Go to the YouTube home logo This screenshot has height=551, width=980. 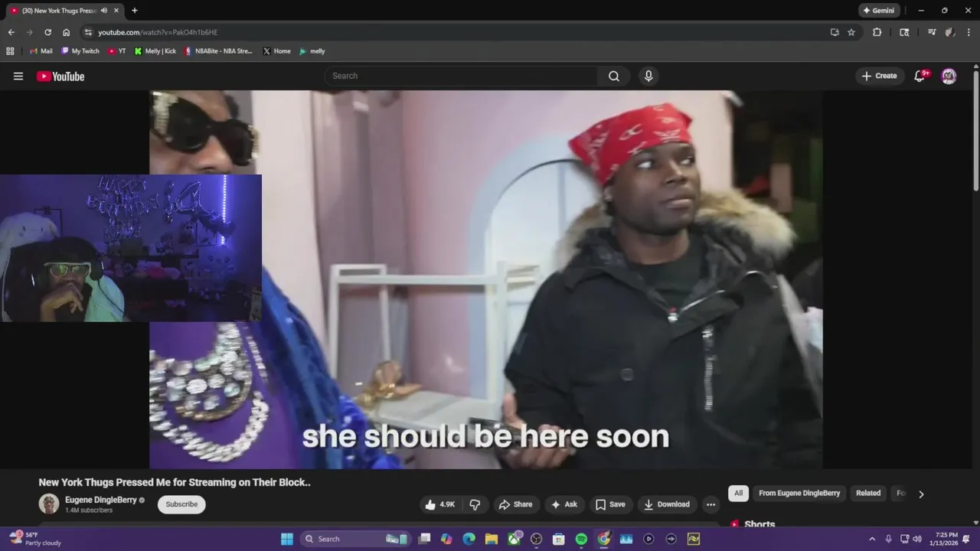(60, 77)
